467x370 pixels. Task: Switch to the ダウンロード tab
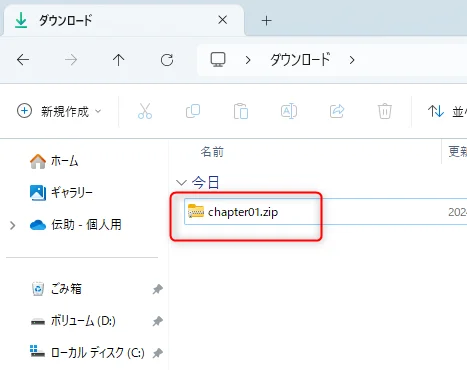pyautogui.click(x=123, y=21)
